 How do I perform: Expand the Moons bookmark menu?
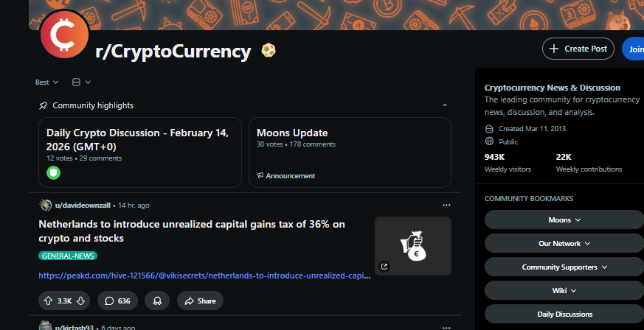[x=564, y=220]
